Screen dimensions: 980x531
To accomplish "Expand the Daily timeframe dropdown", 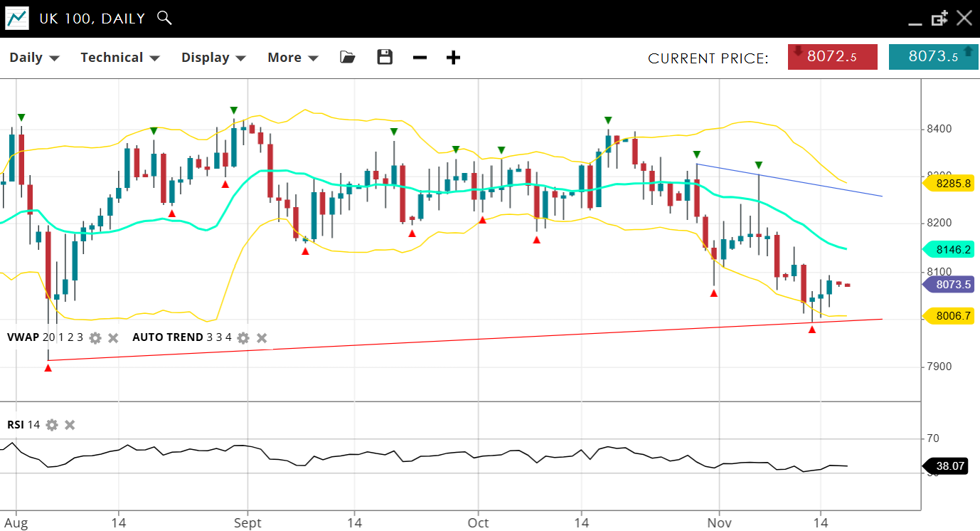I will tap(34, 57).
